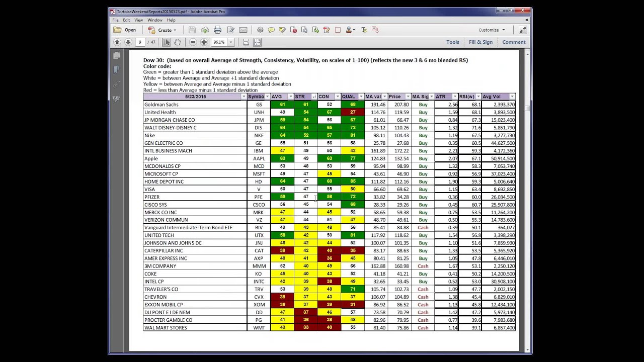Click the edit PDF pencil icon
Image resolution: width=644 pixels, height=362 pixels.
(230, 30)
